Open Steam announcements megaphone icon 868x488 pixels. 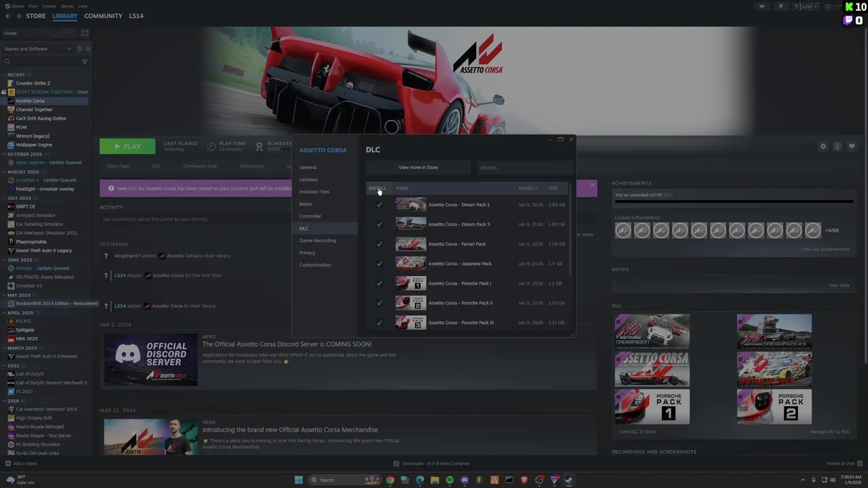762,6
